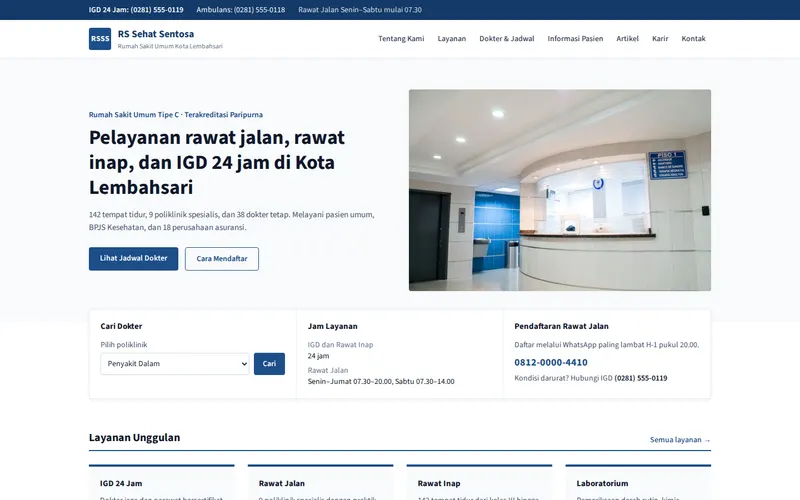The height and width of the screenshot is (500, 800).
Task: Click the Ambulans phone number in top bar
Action: [x=241, y=10]
